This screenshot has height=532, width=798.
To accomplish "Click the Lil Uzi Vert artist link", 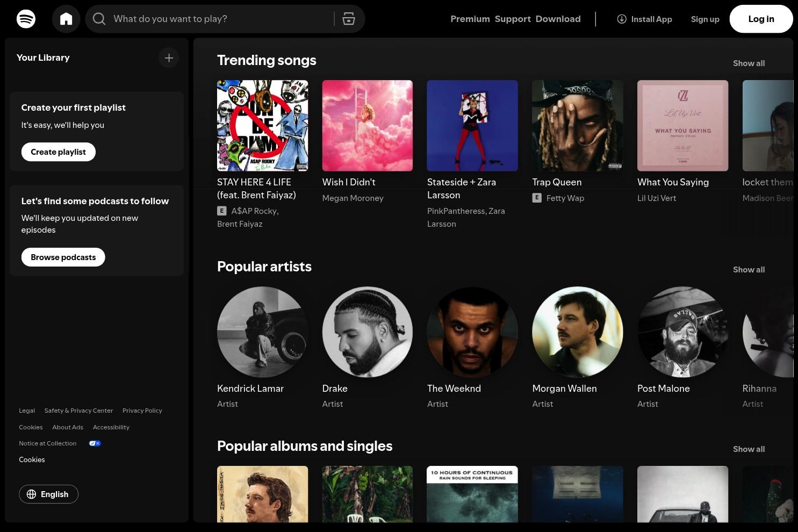I will click(657, 198).
